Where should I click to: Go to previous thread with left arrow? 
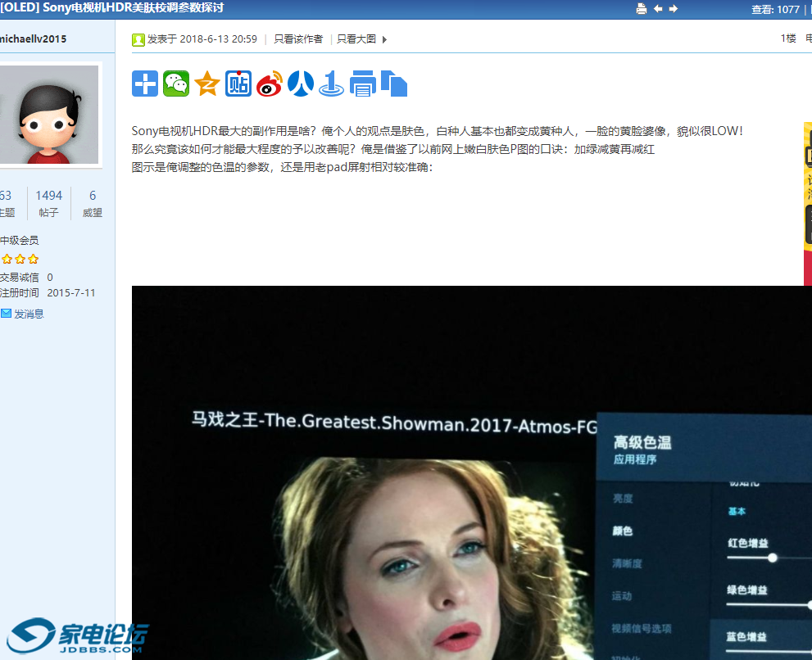click(x=658, y=9)
